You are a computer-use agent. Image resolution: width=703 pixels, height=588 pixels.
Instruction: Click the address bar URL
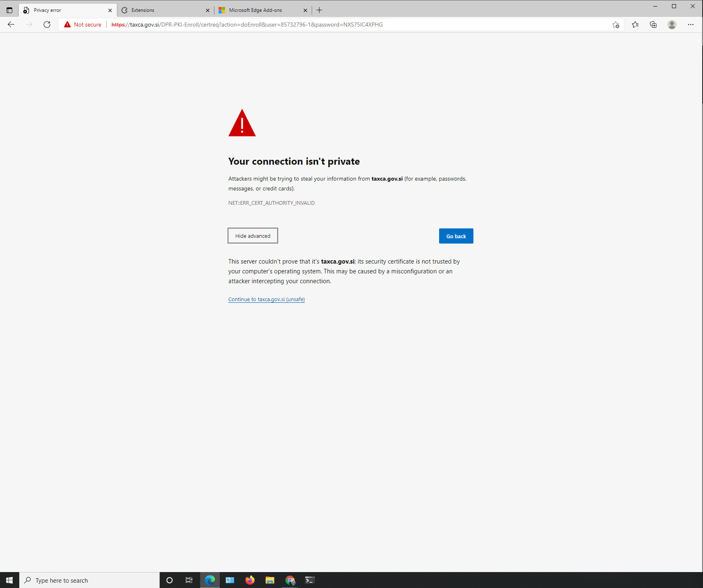click(x=286, y=25)
